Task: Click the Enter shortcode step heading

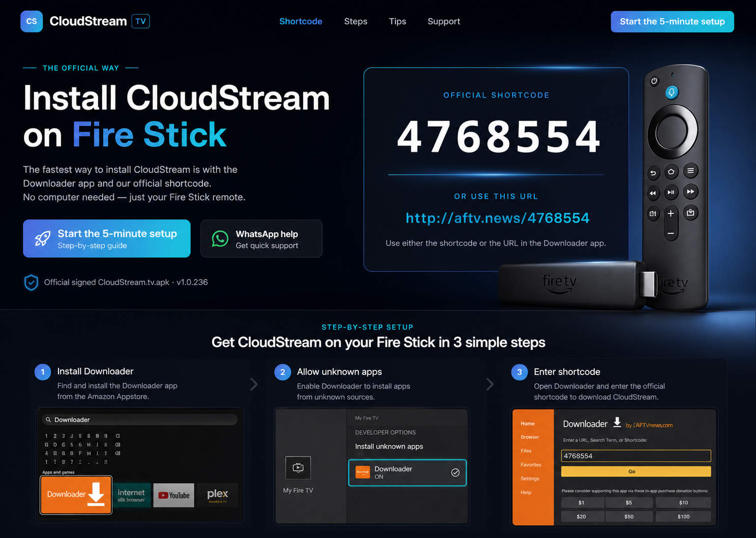Action: click(567, 372)
